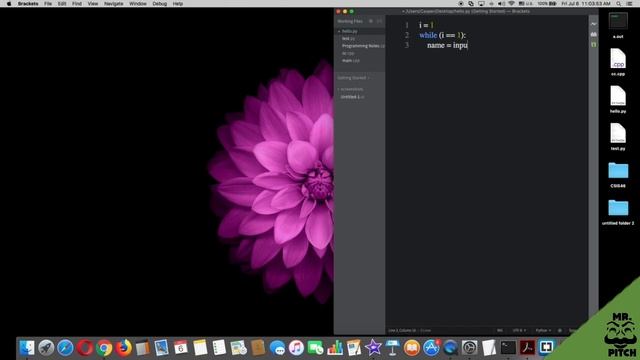
Task: Open Python language dropdown in status bar
Action: click(x=543, y=330)
